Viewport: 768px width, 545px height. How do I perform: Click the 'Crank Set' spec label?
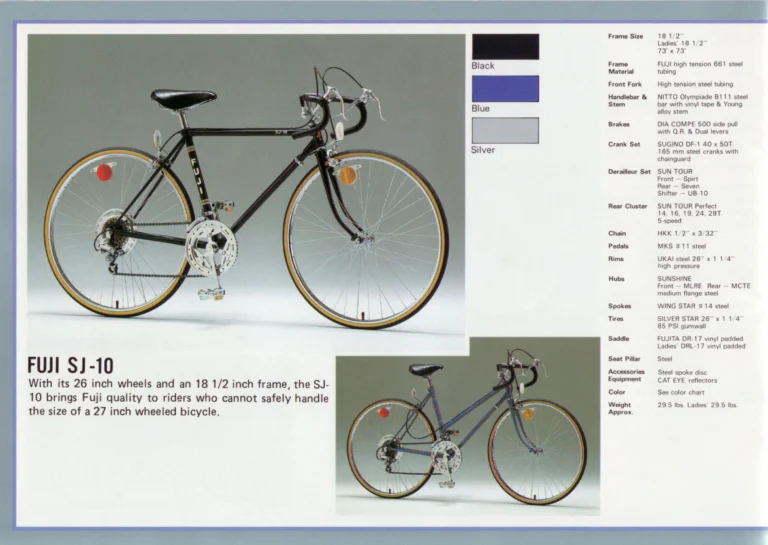coord(624,144)
